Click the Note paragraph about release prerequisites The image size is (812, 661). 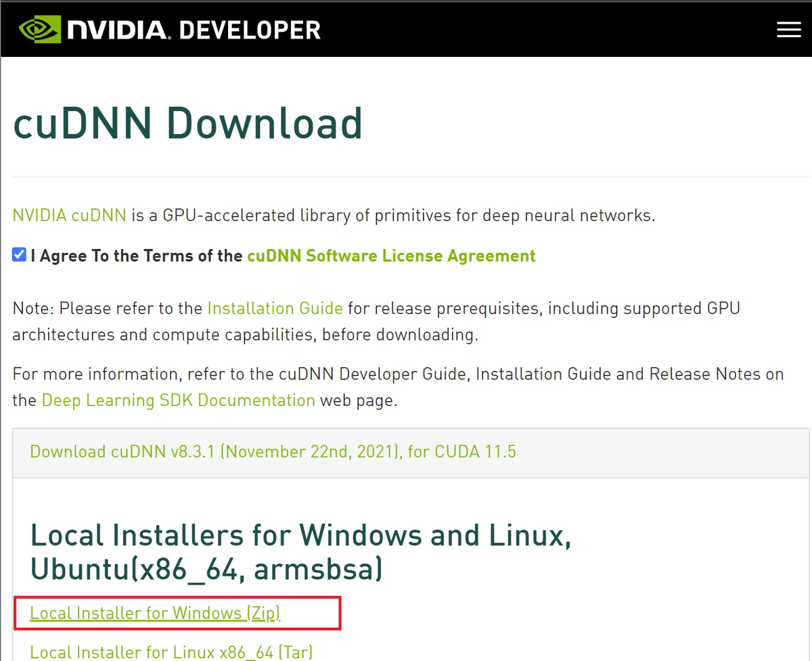(376, 321)
